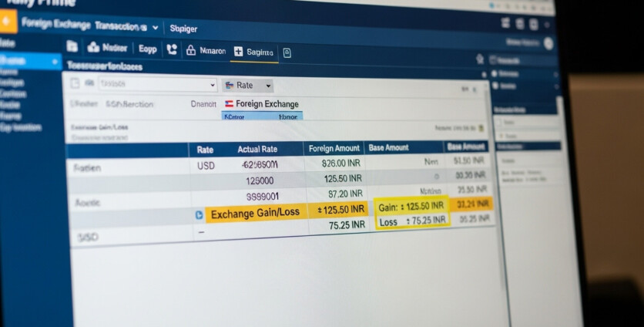The width and height of the screenshot is (644, 327).
Task: Open the Sbpiger item in the header
Action: [x=183, y=29]
